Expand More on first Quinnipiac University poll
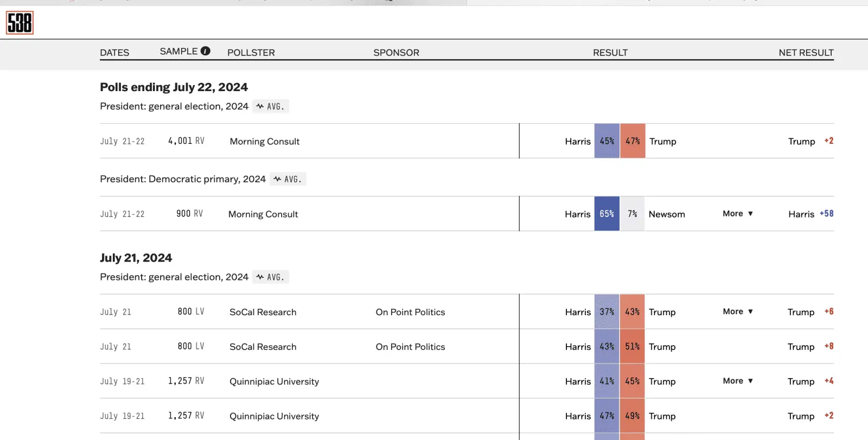Image resolution: width=868 pixels, height=440 pixels. [x=738, y=381]
